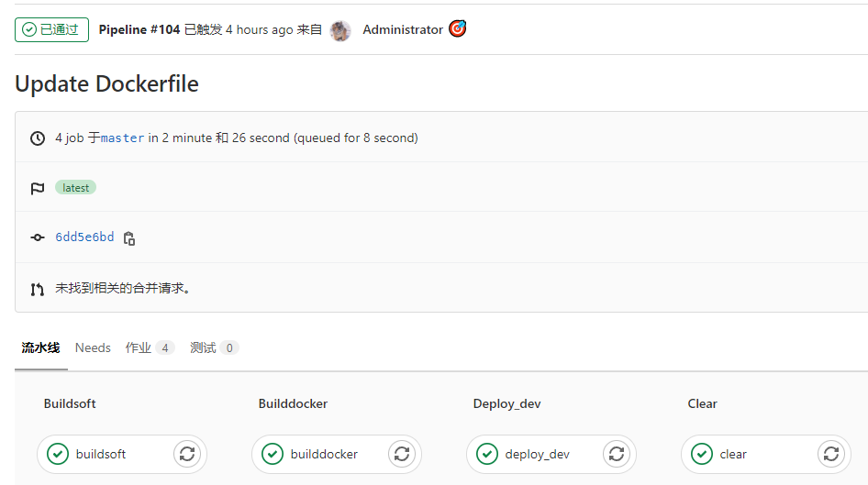The width and height of the screenshot is (868, 485).
Task: Click the buildsoft passed status icon
Action: (58, 454)
